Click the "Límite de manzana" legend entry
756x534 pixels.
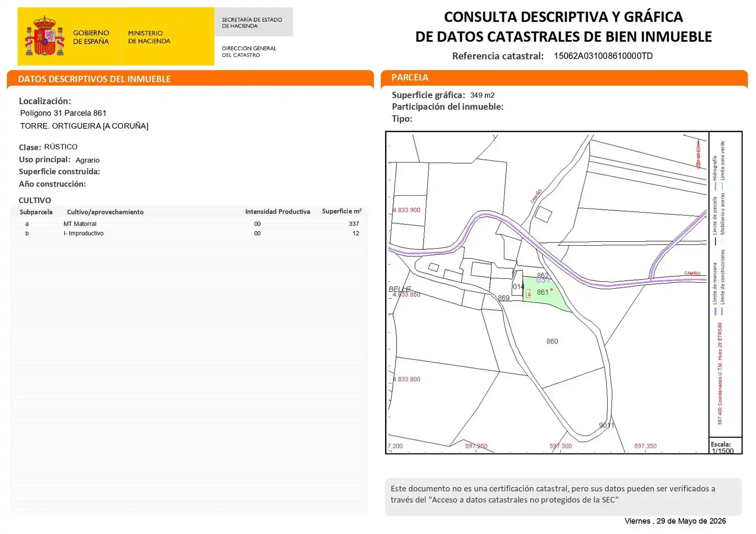pos(714,288)
